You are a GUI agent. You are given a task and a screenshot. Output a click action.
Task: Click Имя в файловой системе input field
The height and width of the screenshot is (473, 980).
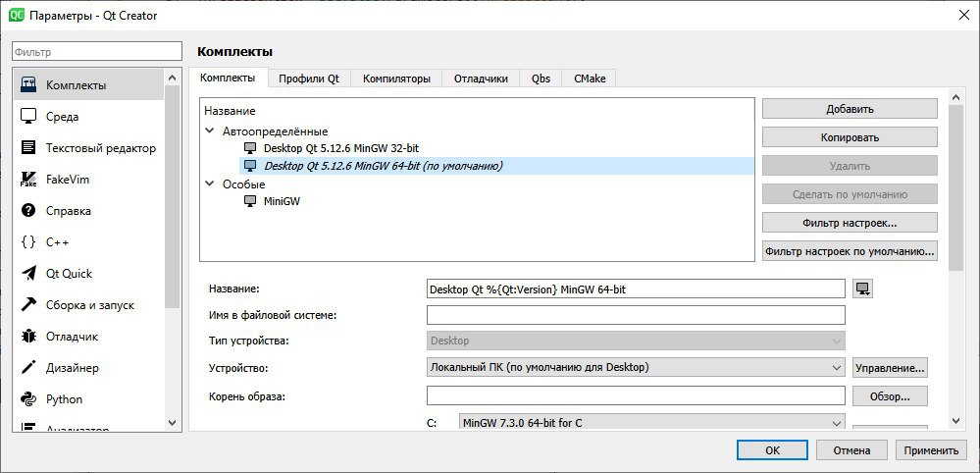(x=636, y=315)
